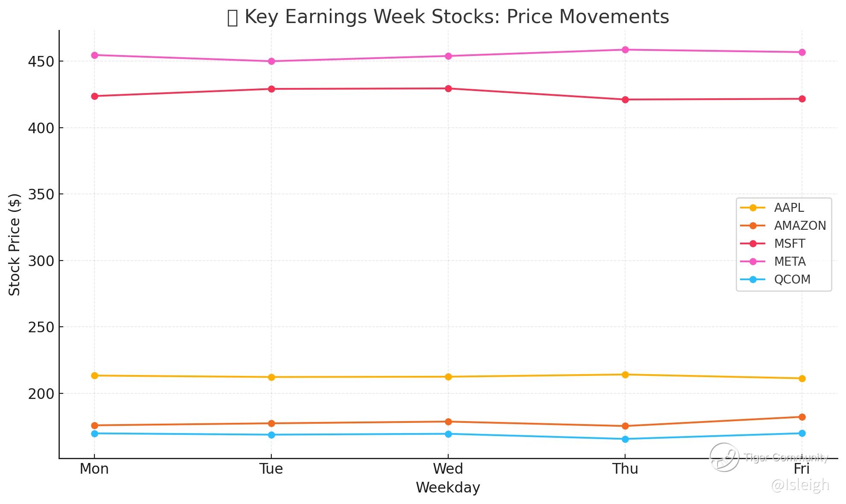Click the AAPL legend line marker
Image resolution: width=846 pixels, height=504 pixels.
click(x=753, y=208)
